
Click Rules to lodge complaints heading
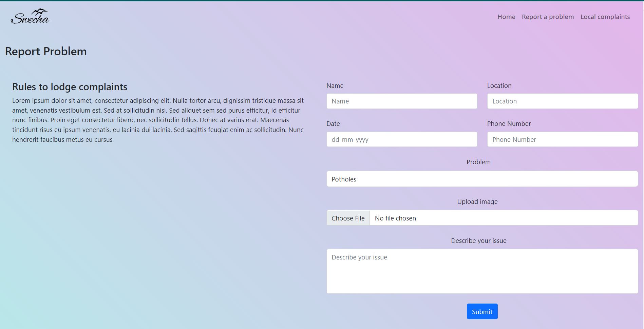point(70,87)
